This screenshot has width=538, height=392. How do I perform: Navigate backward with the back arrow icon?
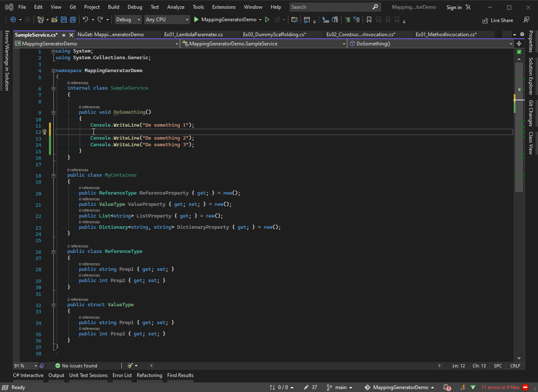click(13, 20)
